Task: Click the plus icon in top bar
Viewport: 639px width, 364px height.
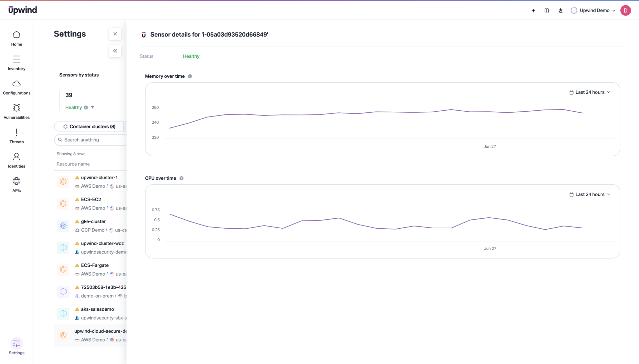Action: click(533, 10)
